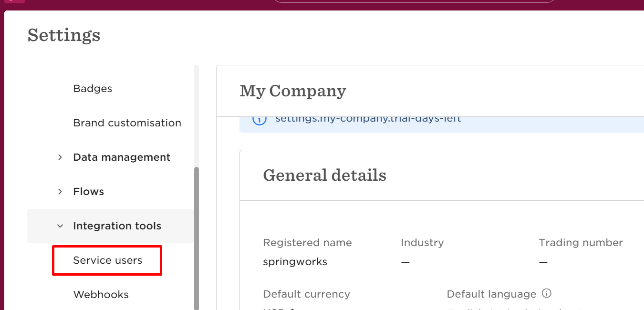Open Brand customisation settings

[127, 123]
